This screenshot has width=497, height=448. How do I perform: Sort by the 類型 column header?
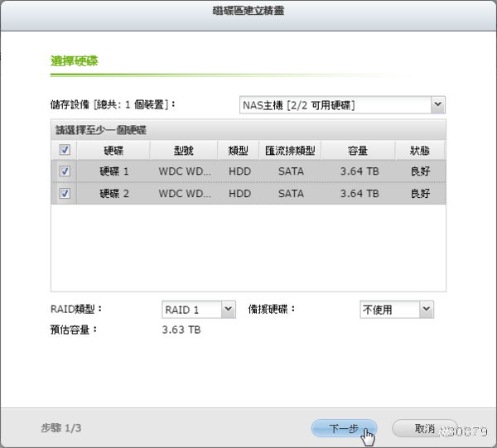click(239, 151)
